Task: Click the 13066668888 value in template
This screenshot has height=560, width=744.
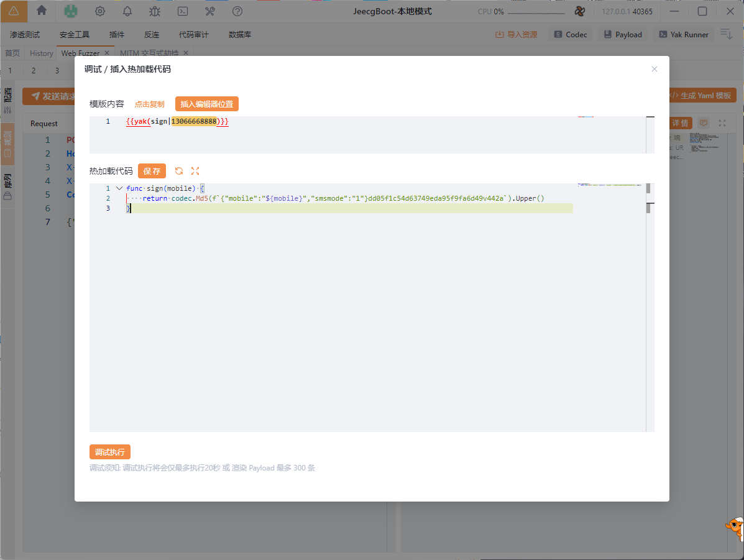Action: coord(193,121)
